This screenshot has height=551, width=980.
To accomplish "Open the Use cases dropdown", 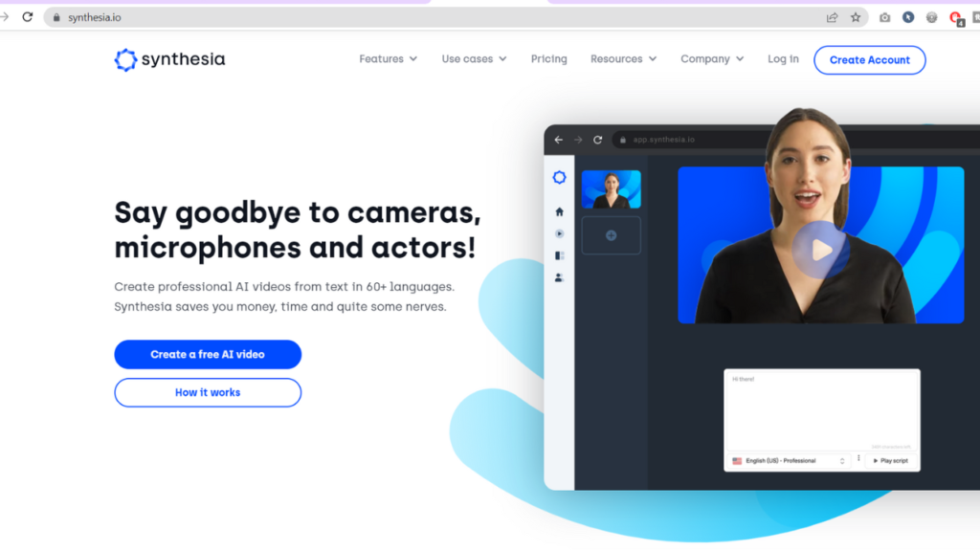I will [475, 58].
